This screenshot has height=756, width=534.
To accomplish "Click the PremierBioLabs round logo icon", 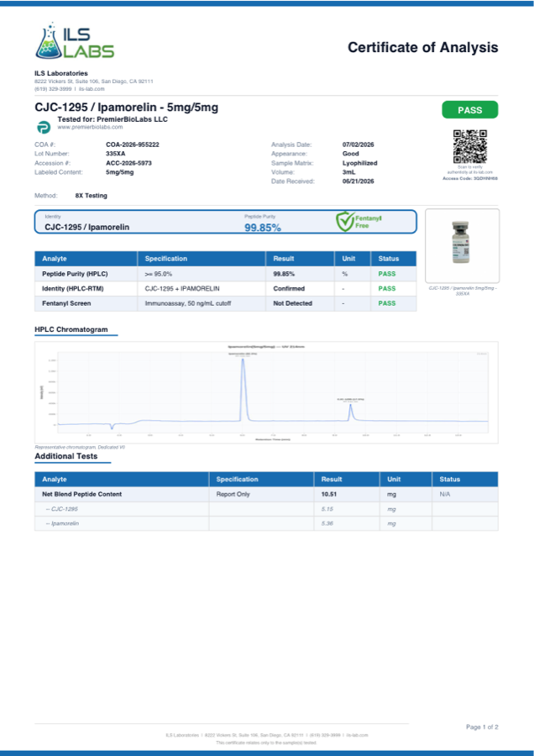I will coord(44,128).
